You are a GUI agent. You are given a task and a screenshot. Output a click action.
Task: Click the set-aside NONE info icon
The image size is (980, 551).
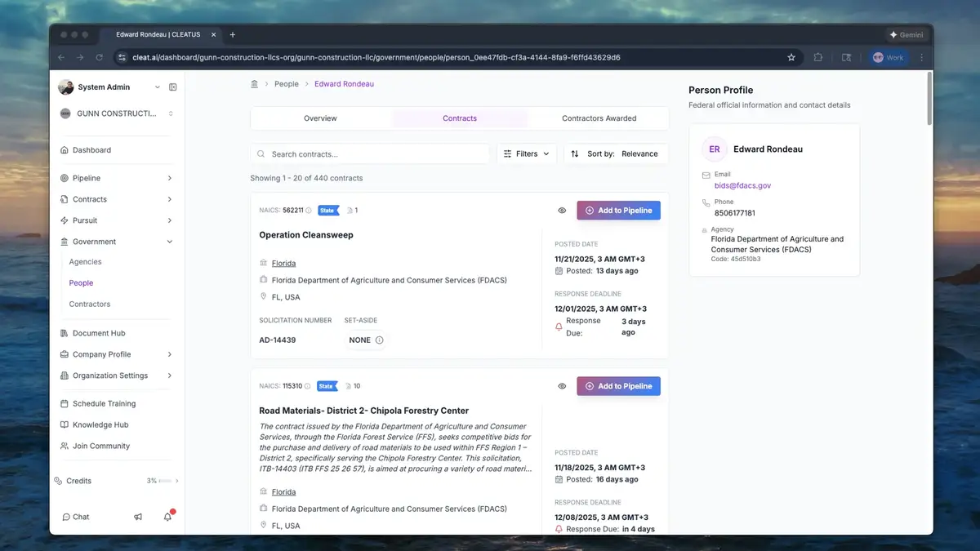click(x=380, y=340)
